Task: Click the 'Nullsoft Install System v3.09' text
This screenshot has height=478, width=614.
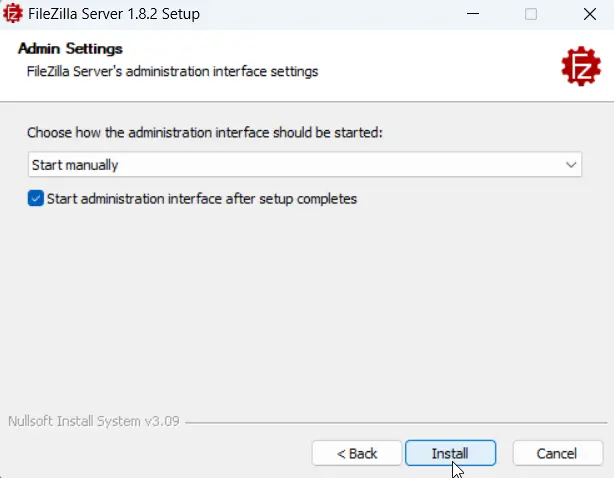Action: point(94,421)
